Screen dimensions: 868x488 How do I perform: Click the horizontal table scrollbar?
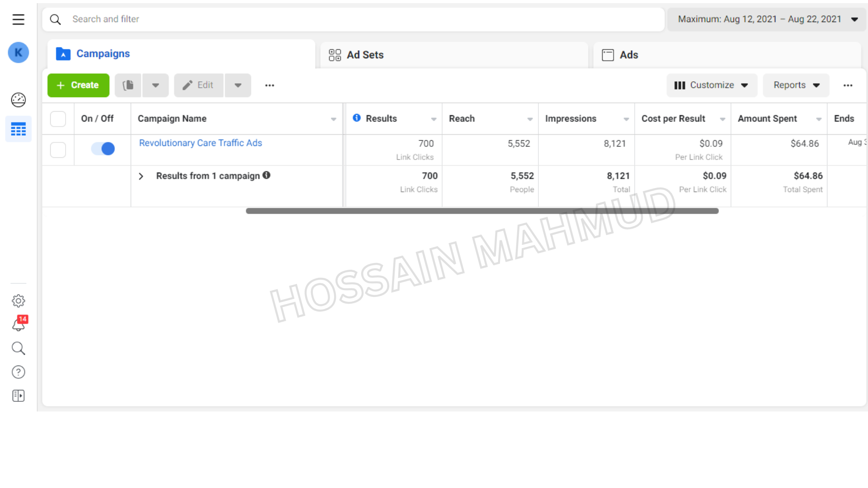[x=482, y=211]
